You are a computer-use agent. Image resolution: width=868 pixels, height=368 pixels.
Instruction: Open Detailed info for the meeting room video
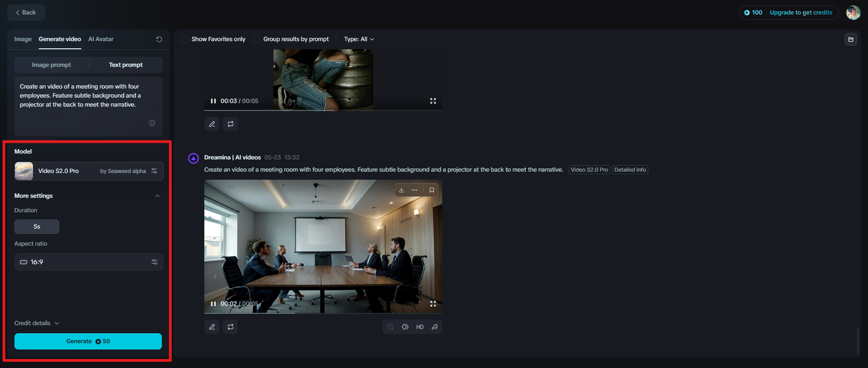tap(630, 170)
